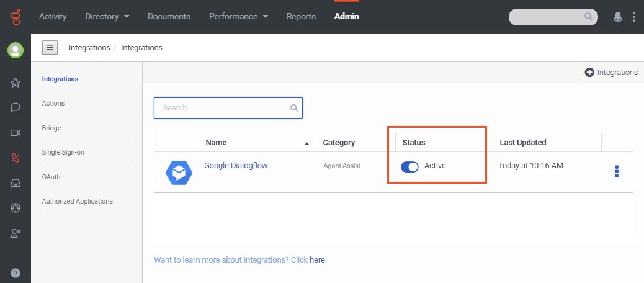Click the Genesys Cloud logo icon
644x283 pixels.
coord(15,17)
